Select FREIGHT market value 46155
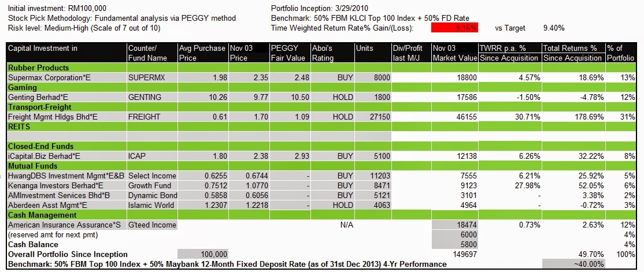 click(454, 117)
